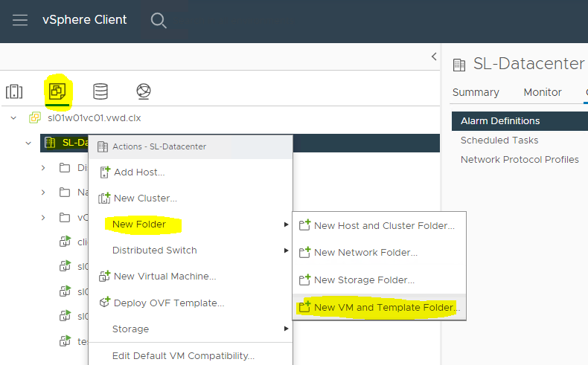Choose New Storage Folder... option

pos(379,280)
